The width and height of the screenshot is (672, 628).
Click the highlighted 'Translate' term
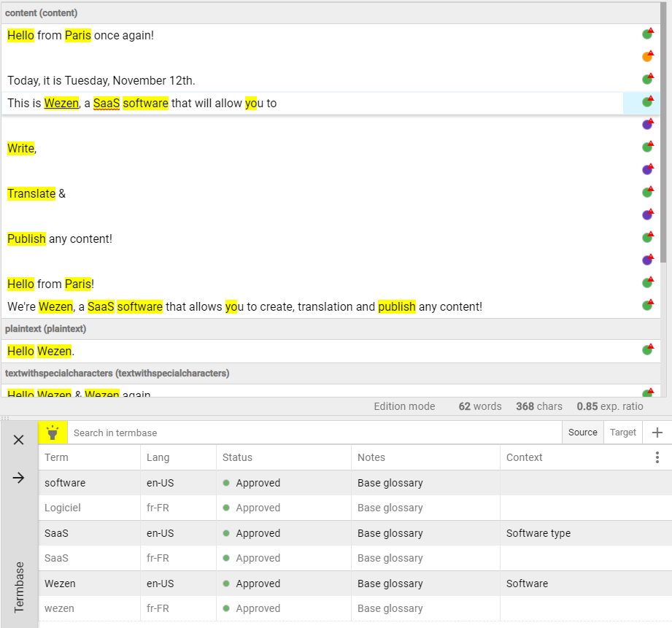click(x=31, y=193)
